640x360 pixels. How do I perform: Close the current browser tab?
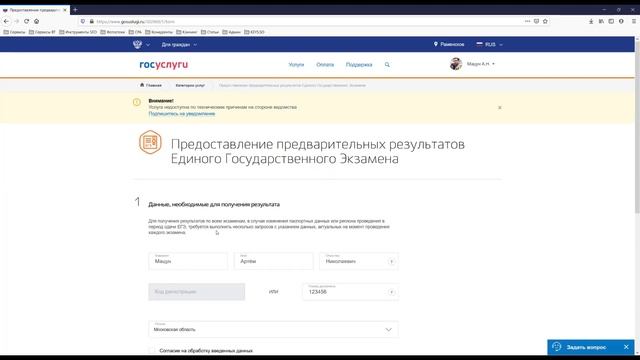[65, 10]
